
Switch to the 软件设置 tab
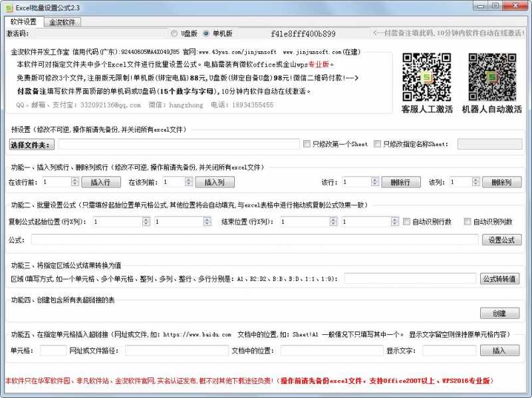point(23,21)
